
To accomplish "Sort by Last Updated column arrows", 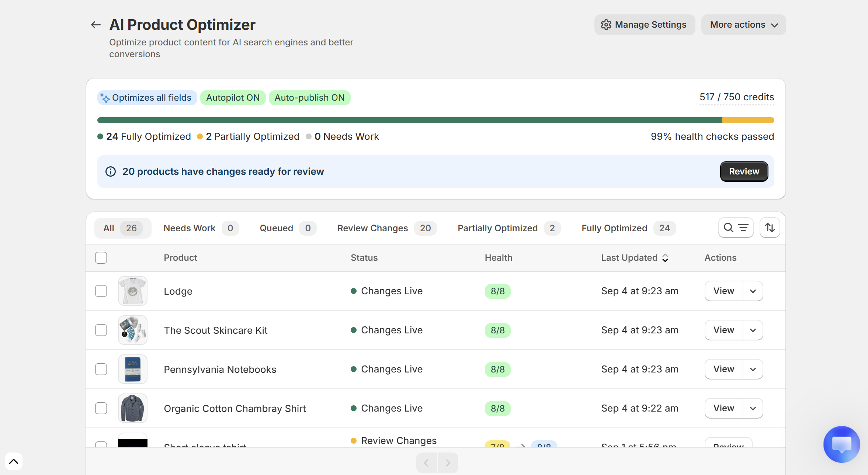I will (x=665, y=258).
